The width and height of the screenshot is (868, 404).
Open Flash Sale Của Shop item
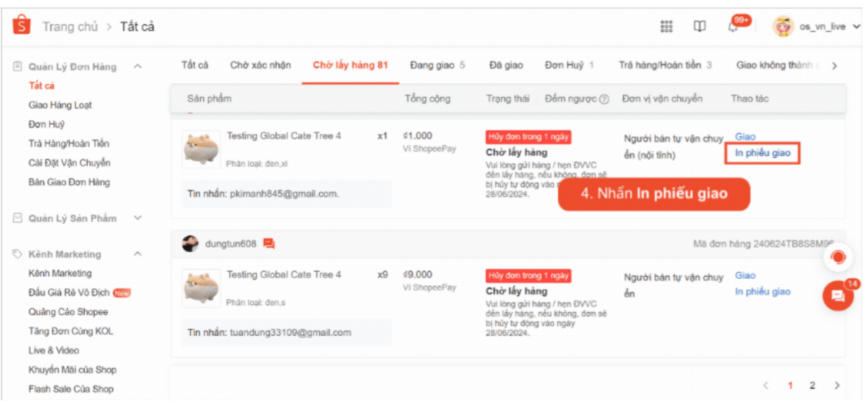[x=71, y=389]
